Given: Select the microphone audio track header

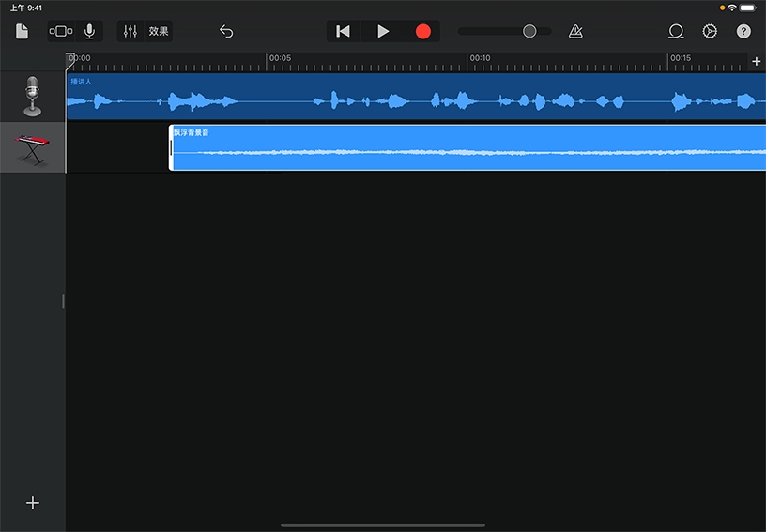Looking at the screenshot, I should click(33, 97).
